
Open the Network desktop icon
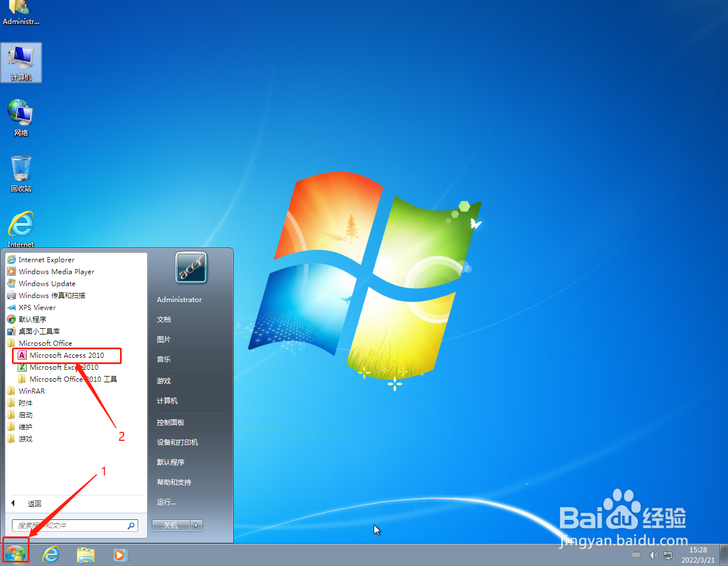coord(21,118)
